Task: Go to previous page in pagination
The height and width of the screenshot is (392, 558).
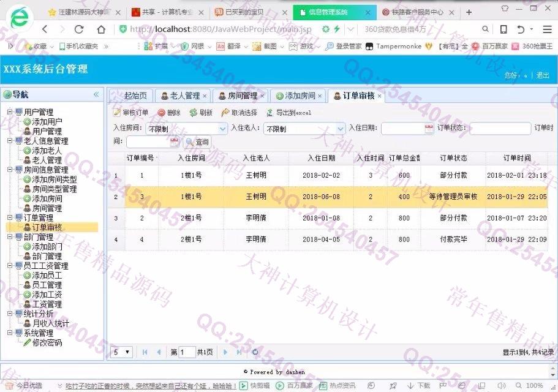Action: [159, 352]
